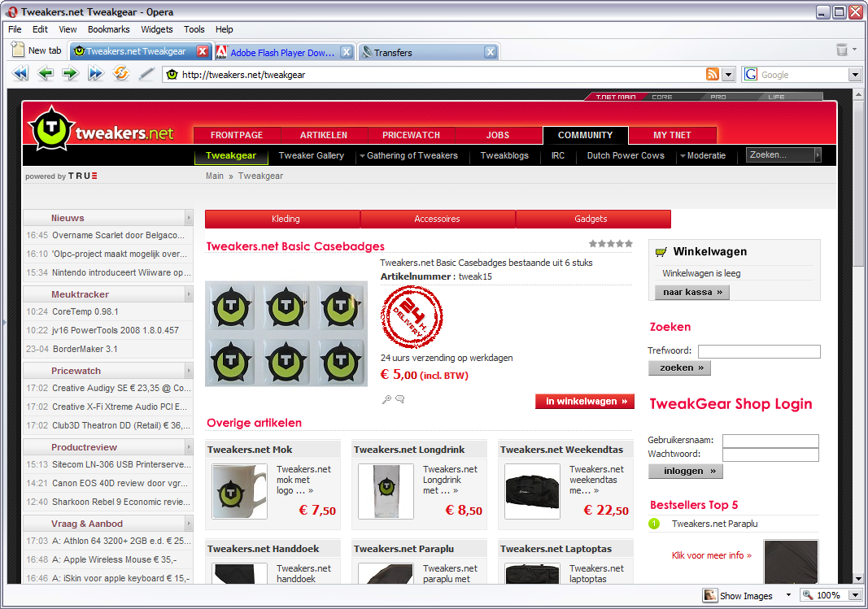Viewport: 868px width, 609px height.
Task: Click the New tab page icon
Action: tap(18, 50)
